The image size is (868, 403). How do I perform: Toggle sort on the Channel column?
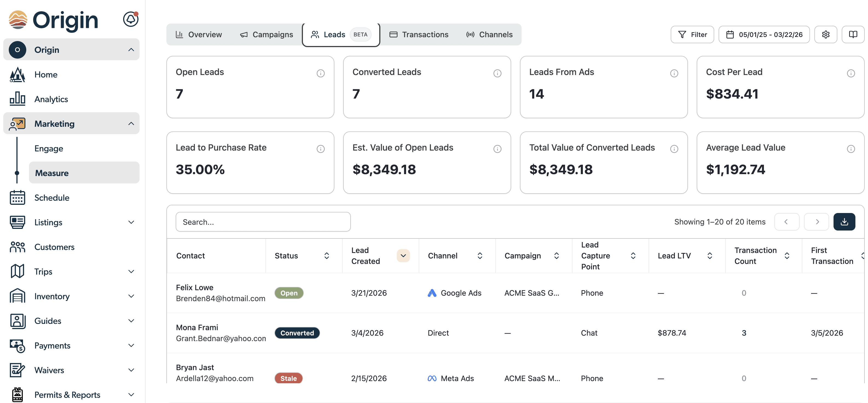coord(480,256)
